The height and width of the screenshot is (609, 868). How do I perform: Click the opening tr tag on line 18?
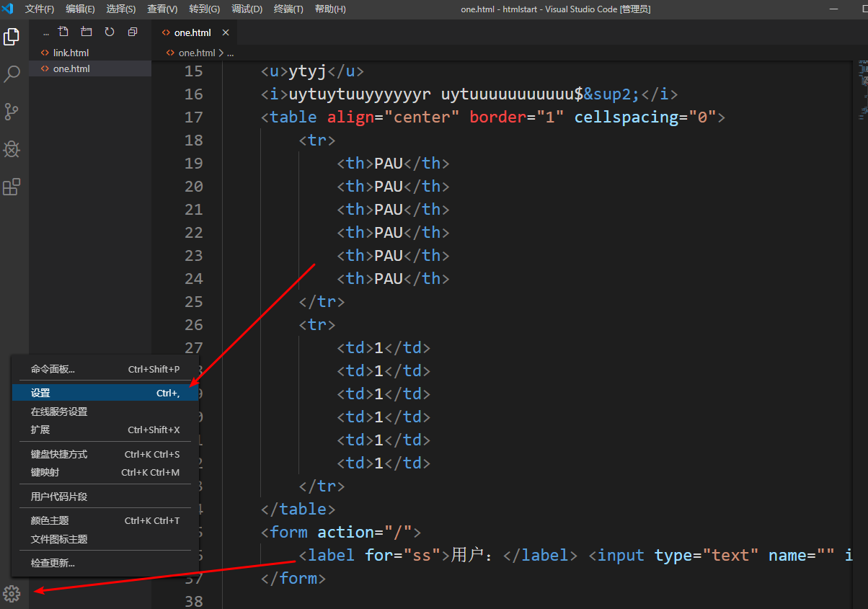tap(317, 140)
